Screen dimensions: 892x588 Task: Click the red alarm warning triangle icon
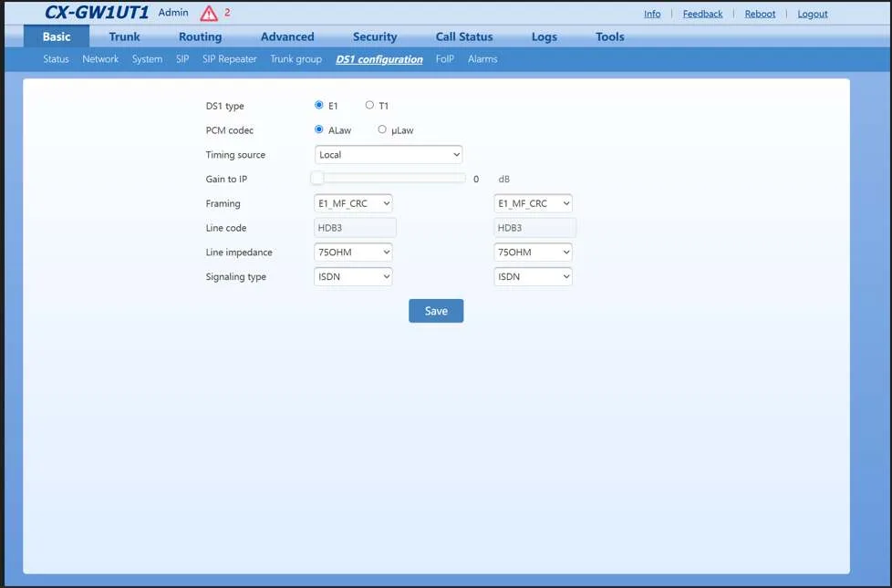(x=209, y=13)
